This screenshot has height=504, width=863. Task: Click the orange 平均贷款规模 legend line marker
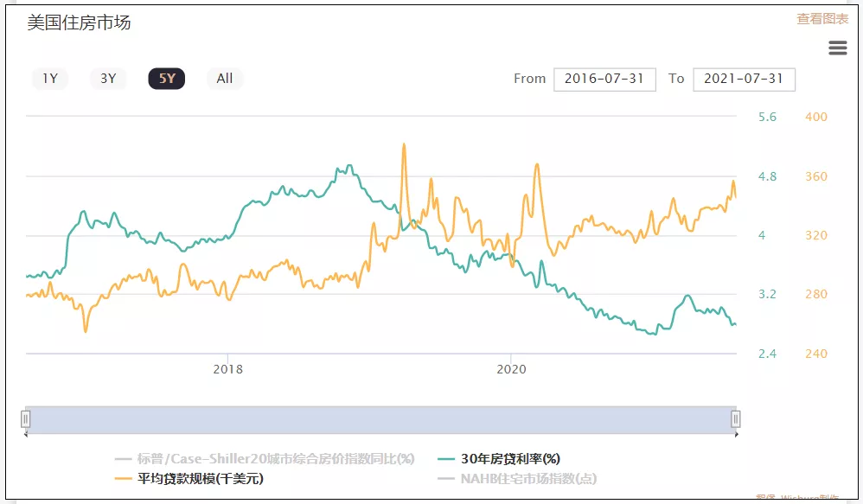(124, 479)
